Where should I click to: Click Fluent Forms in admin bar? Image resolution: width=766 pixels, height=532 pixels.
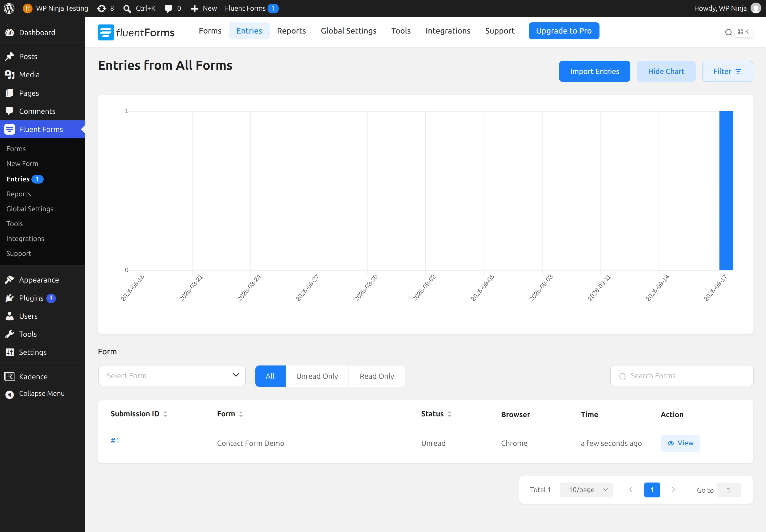[252, 8]
